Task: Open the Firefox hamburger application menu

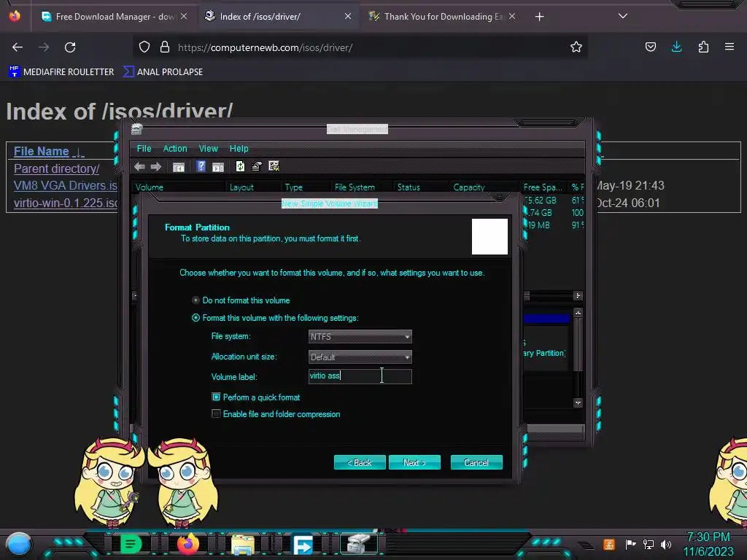Action: click(729, 47)
